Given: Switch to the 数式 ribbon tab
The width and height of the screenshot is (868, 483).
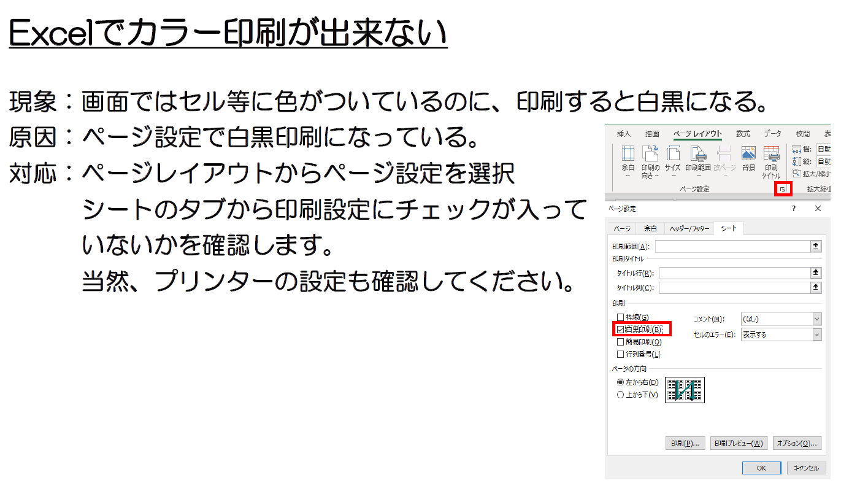Looking at the screenshot, I should pyautogui.click(x=743, y=133).
